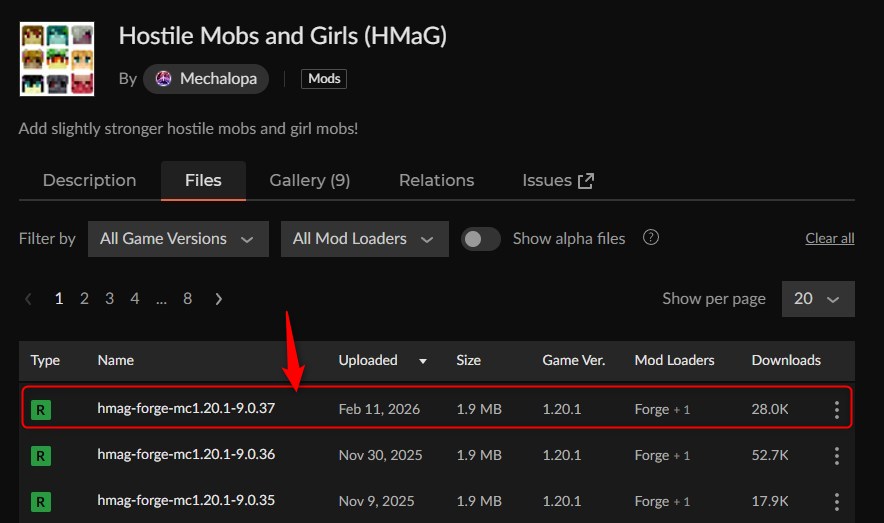
Task: Go to the previous page arrow
Action: [28, 299]
